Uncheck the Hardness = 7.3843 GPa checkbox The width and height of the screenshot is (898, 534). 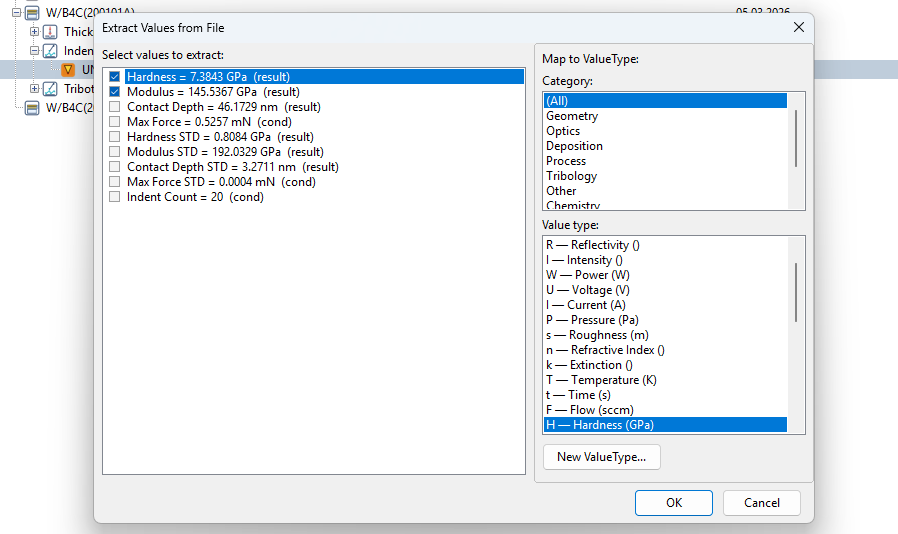tap(115, 77)
